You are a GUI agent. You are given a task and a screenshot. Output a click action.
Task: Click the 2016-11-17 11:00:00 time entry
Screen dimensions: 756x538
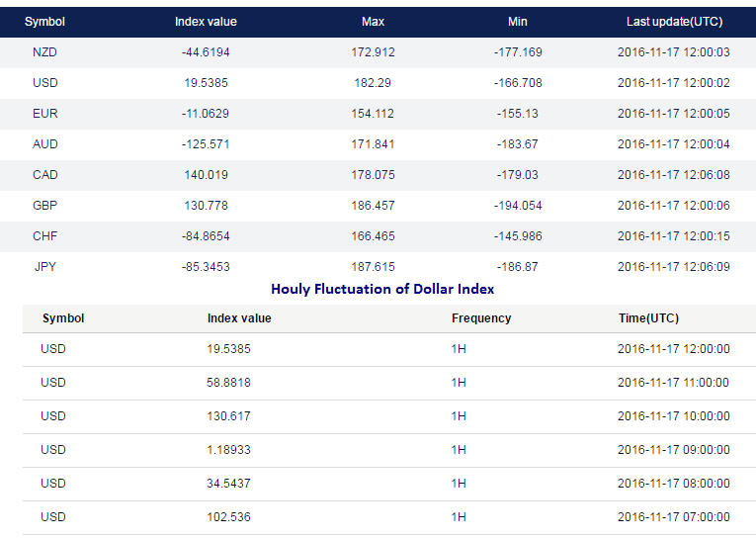(x=673, y=383)
